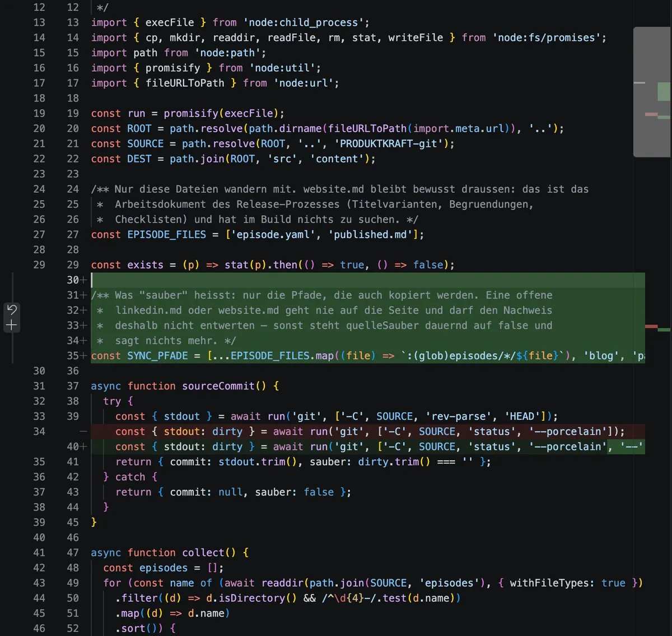Click 'EPISODE_FILES' in its const declaration
The image size is (672, 636).
(167, 234)
